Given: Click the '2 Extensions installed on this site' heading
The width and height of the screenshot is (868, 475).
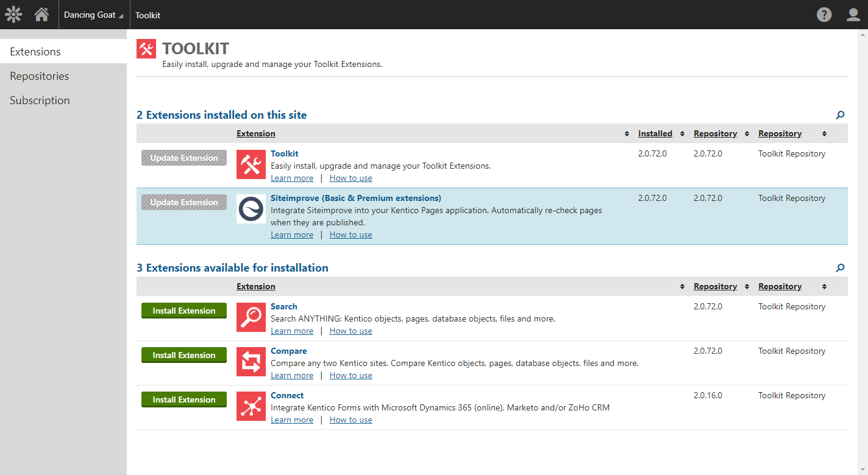Looking at the screenshot, I should click(222, 114).
